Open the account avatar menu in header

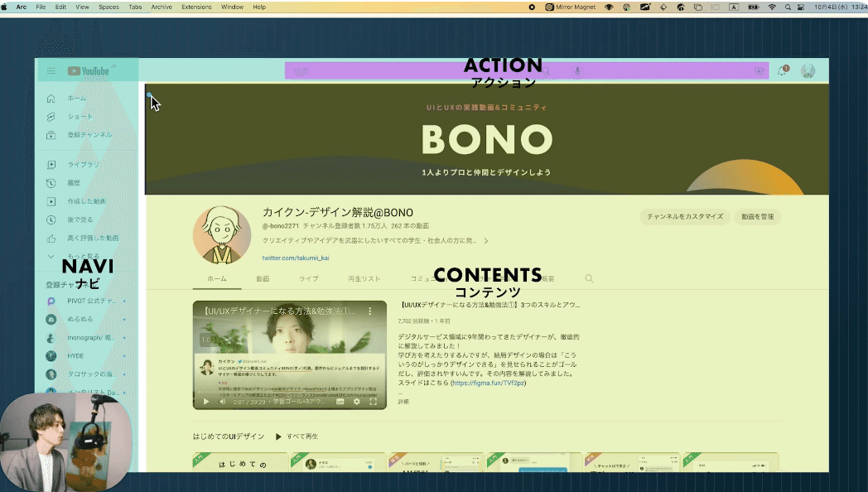808,71
